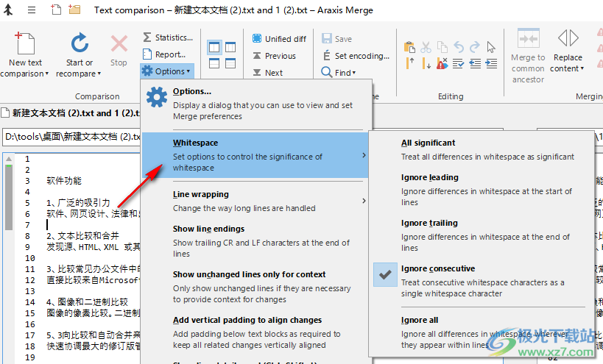Screen dimensions: 603x364
Task: Switch to 新建文本文档 (2).txt comparison tab
Action: tap(71, 113)
